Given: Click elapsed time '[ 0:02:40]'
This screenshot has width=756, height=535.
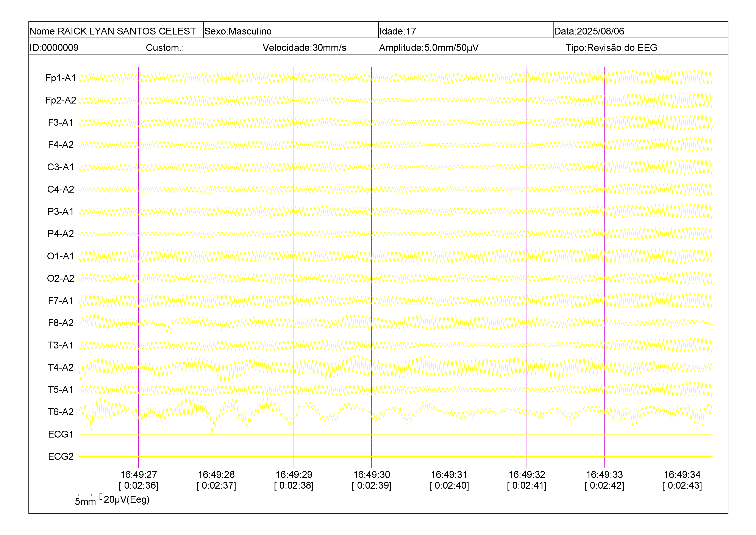Looking at the screenshot, I should point(449,485).
